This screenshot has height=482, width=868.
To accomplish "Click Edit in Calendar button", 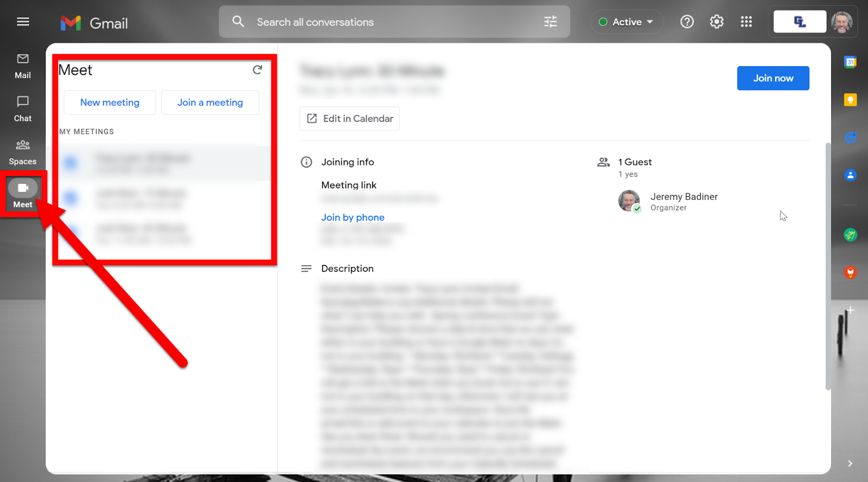I will (350, 119).
